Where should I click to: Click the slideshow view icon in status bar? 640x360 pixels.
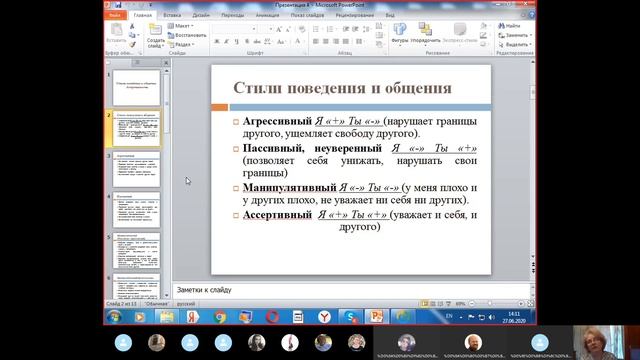coord(449,304)
